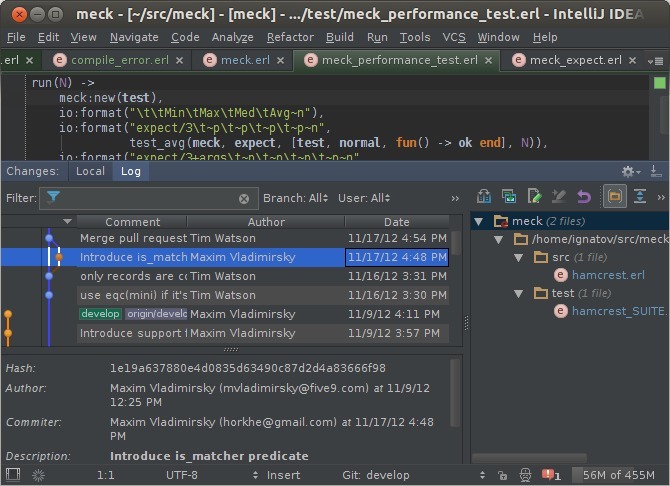This screenshot has height=486, width=670.
Task: Click the purple Revert changes arrow icon
Action: coord(584,197)
